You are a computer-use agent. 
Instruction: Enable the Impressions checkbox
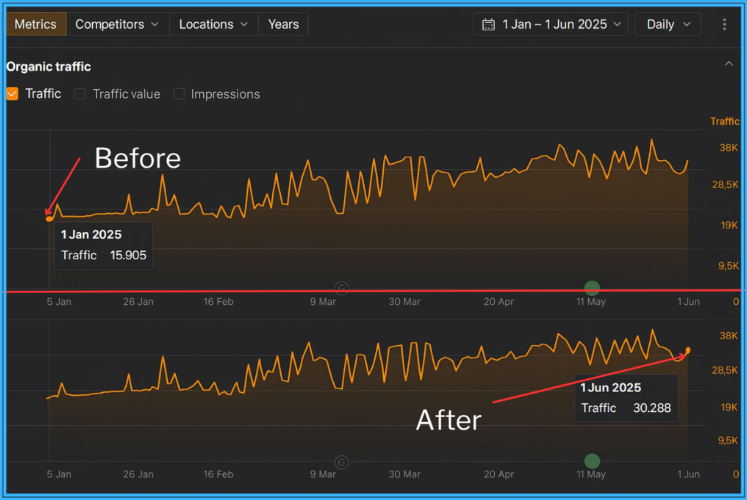pos(179,94)
